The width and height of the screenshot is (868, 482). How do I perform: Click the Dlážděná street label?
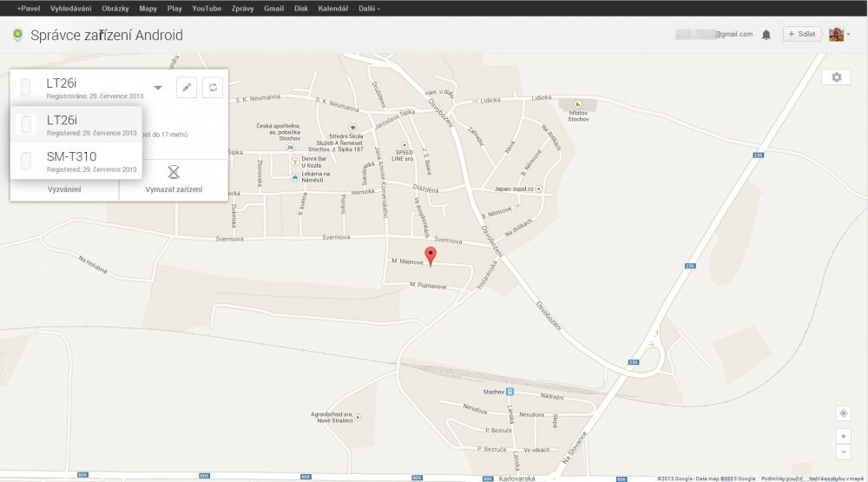pos(425,189)
